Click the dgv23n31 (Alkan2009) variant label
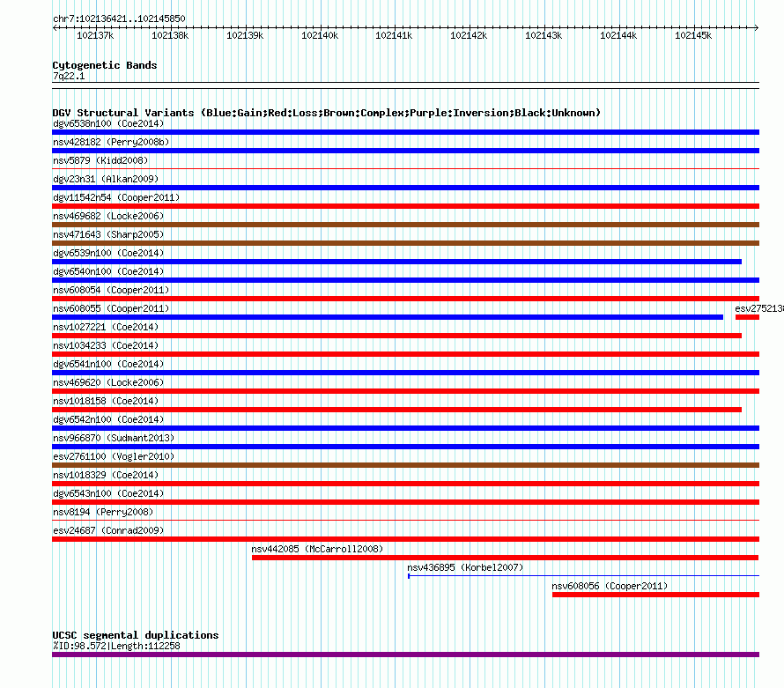The width and height of the screenshot is (784, 688). coord(106,179)
